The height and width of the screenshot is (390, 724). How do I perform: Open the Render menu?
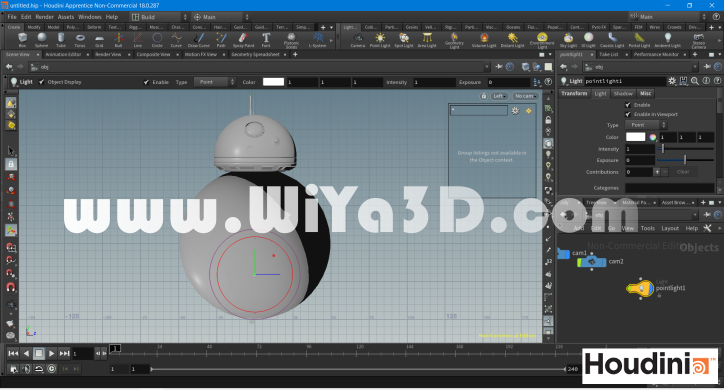[x=44, y=17]
